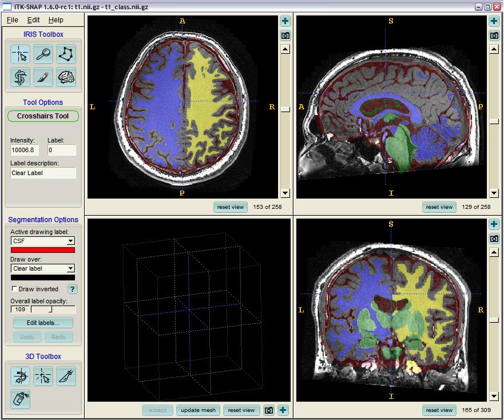Take a snapshot of the sagittal view
Image resolution: width=504 pixels, height=420 pixels.
pyautogui.click(x=494, y=35)
